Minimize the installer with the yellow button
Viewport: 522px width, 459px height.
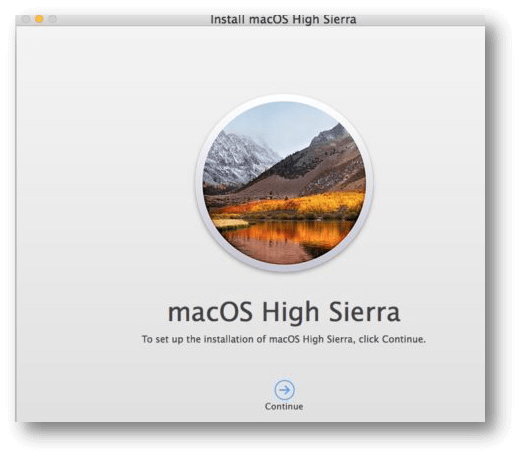pos(39,19)
